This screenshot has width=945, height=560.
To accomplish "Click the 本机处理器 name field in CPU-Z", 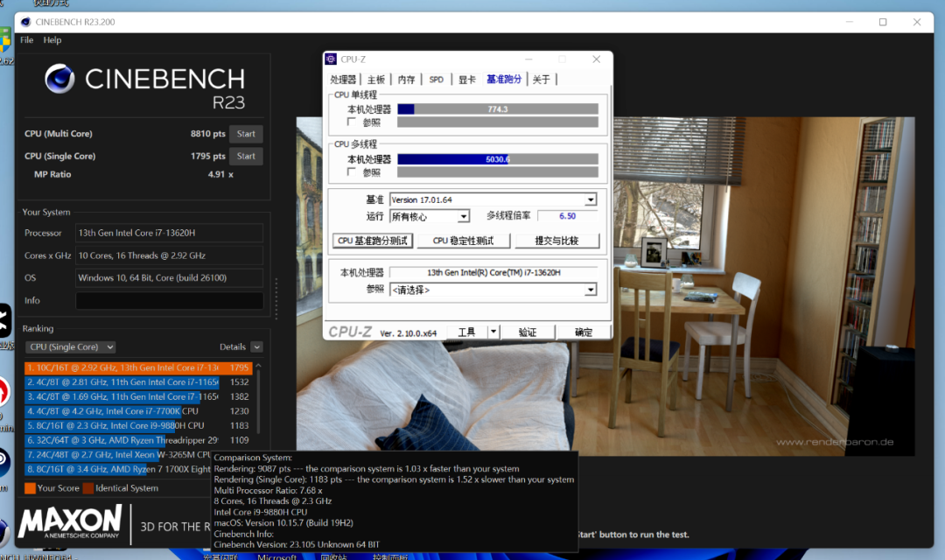I will point(493,272).
